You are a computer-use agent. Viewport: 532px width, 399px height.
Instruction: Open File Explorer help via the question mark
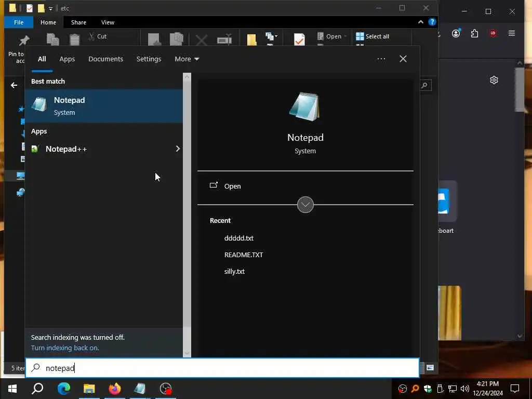(432, 22)
